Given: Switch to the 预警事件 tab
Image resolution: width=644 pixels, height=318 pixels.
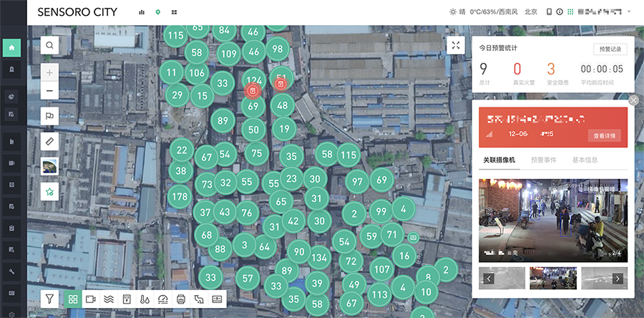Looking at the screenshot, I should (x=544, y=160).
